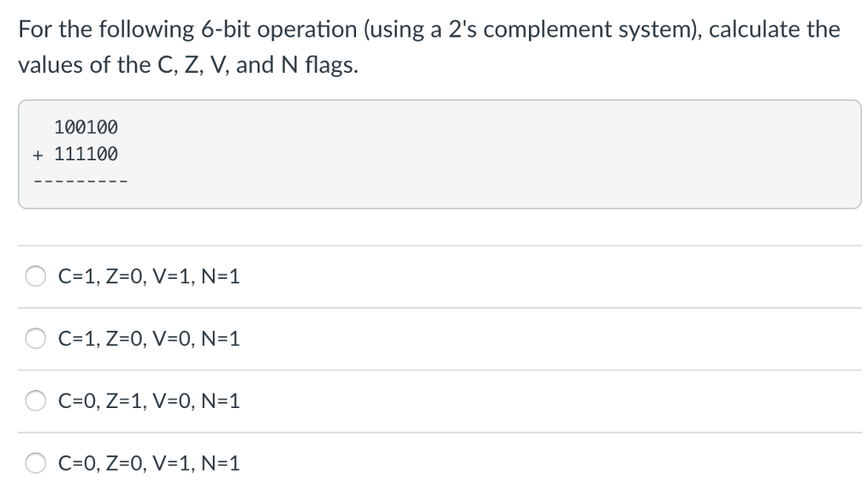Click the binary value 111100 in the code box
This screenshot has height=503, width=868.
[x=86, y=154]
